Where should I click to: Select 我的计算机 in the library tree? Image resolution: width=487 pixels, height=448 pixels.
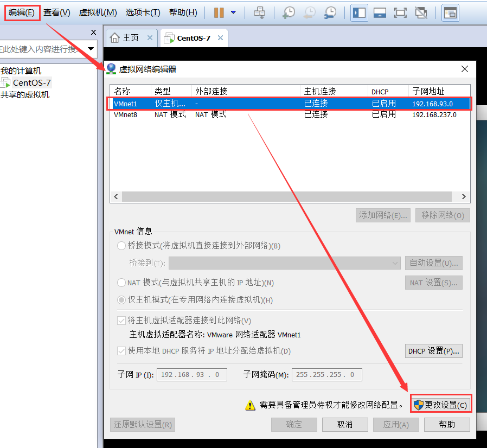coord(21,71)
